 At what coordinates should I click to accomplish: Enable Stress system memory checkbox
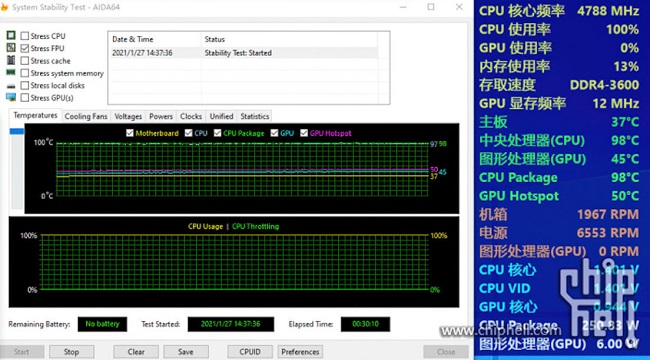click(24, 73)
